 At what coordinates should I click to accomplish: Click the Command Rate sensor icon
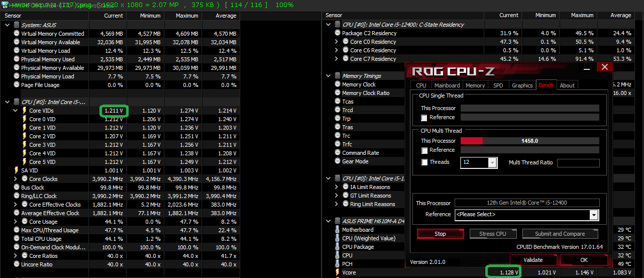point(338,153)
